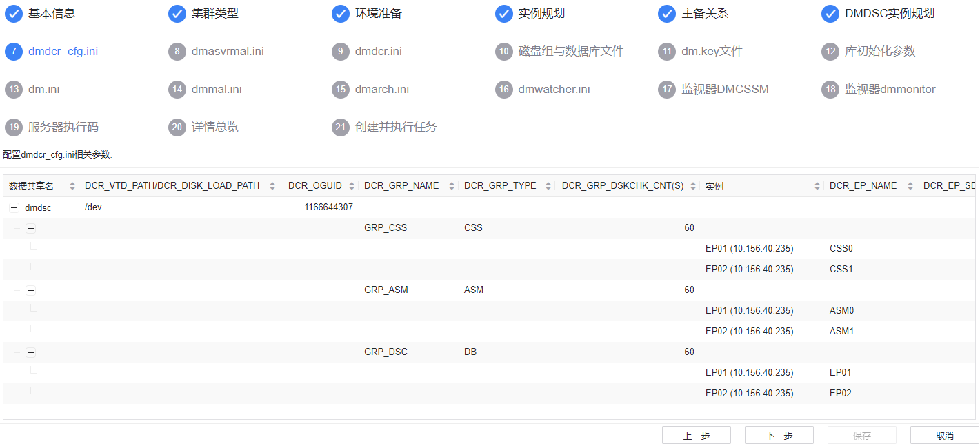980x446 pixels.
Task: Click step number 19 circle icon
Action: pos(14,128)
